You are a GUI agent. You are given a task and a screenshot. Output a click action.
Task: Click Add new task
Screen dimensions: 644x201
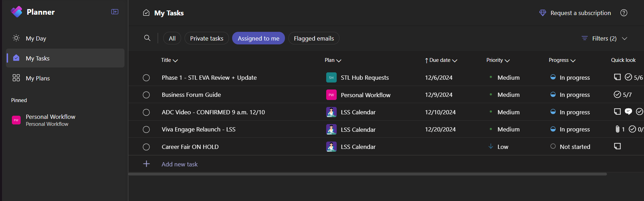click(179, 164)
